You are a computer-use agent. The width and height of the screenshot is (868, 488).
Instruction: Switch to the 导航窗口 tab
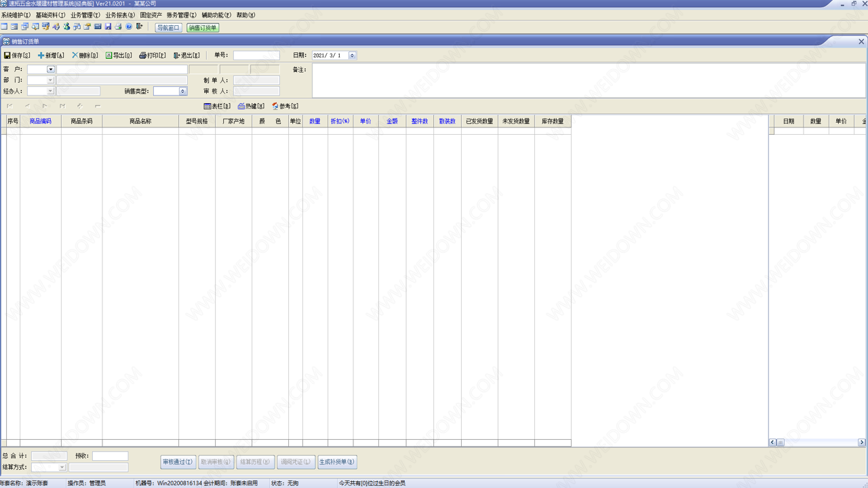coord(169,28)
